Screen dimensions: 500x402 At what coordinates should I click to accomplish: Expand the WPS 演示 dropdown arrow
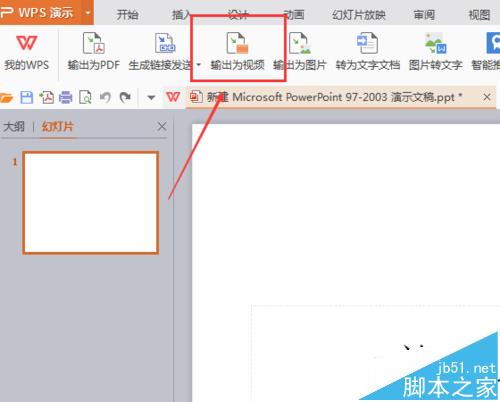tap(88, 13)
